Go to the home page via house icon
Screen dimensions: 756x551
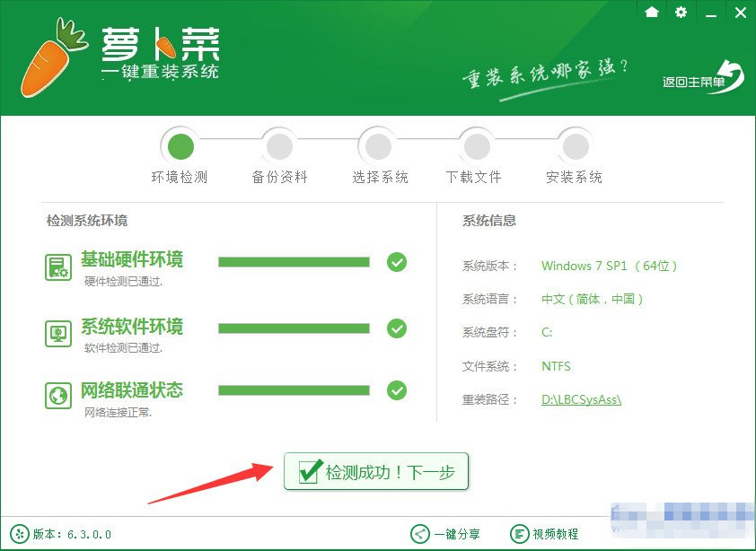pyautogui.click(x=651, y=12)
